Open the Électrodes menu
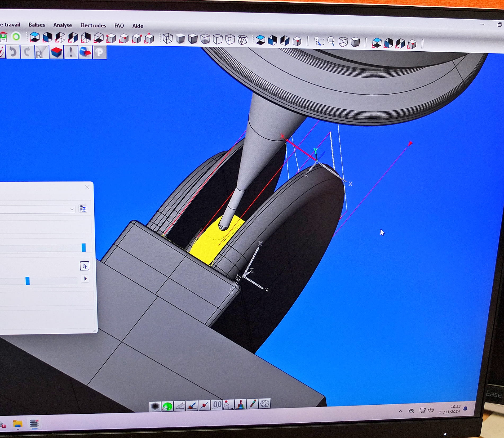This screenshot has height=438, width=504. 93,25
